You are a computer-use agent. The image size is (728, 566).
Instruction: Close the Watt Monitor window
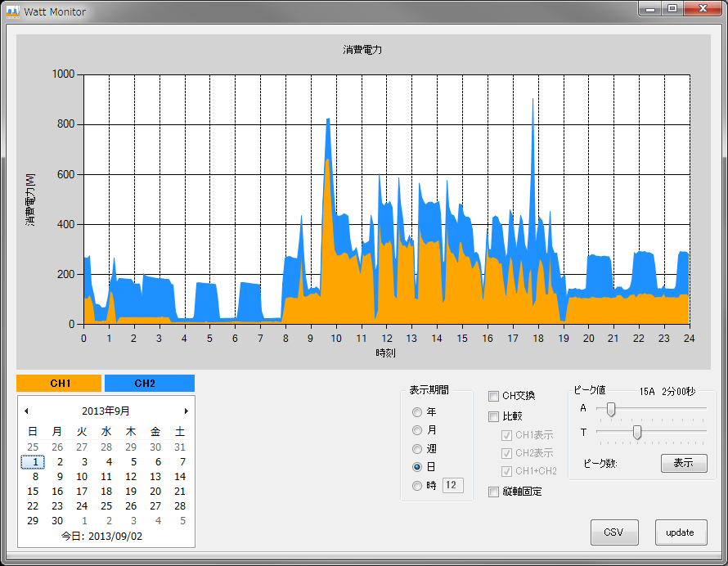point(703,9)
